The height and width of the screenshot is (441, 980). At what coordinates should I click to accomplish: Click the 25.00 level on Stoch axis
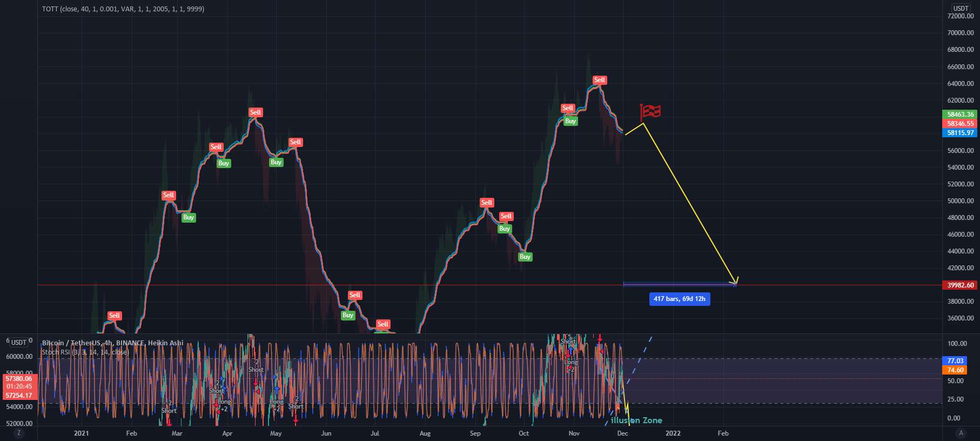click(956, 399)
